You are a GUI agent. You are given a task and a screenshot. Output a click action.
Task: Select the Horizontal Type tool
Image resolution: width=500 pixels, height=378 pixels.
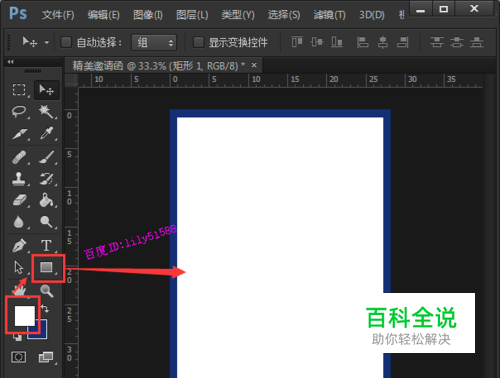coord(46,246)
